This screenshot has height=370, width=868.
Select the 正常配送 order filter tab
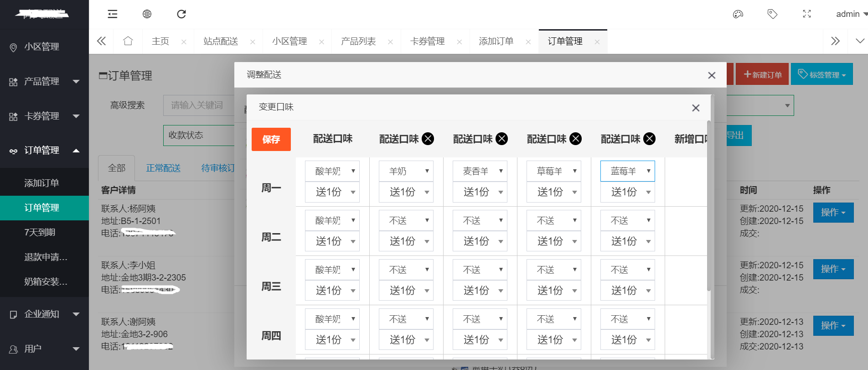163,168
